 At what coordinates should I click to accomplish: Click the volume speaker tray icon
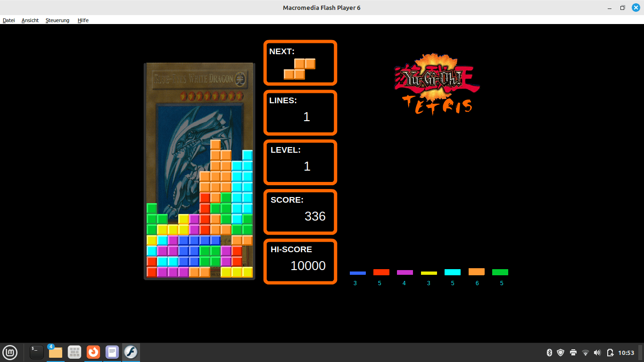coord(597,353)
